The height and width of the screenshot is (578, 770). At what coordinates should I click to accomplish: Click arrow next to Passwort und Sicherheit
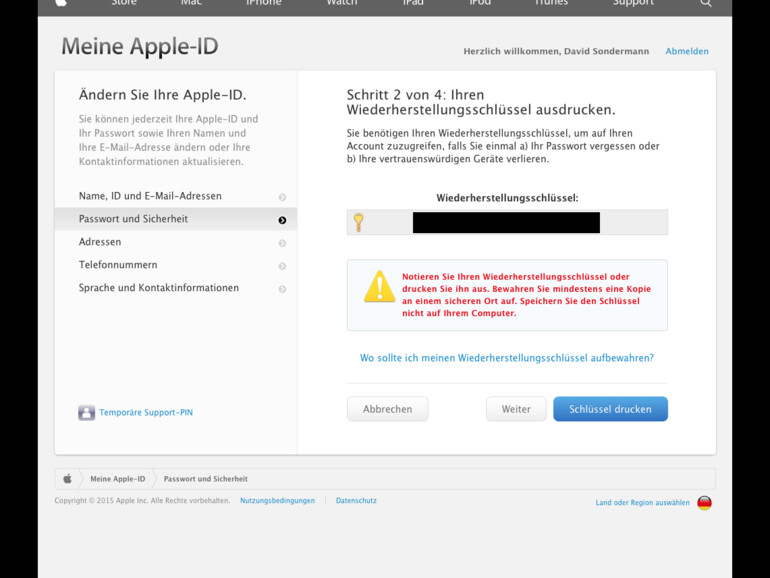pos(282,220)
